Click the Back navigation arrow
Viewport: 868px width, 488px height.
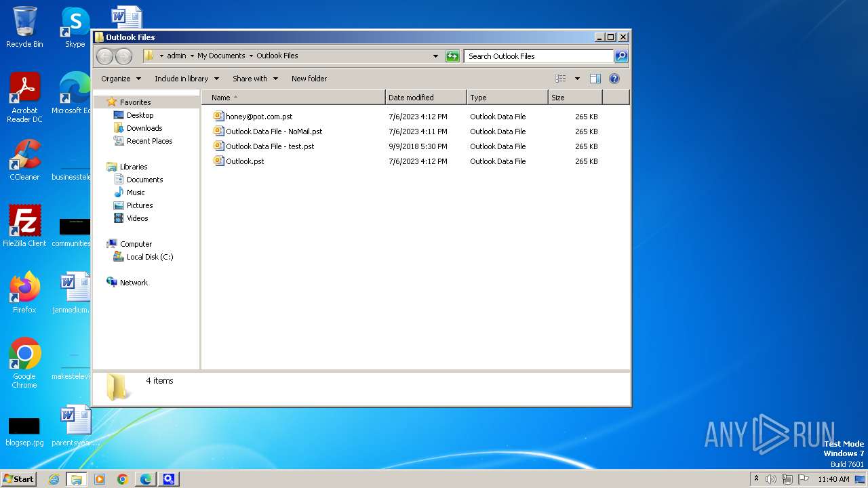pyautogui.click(x=104, y=56)
